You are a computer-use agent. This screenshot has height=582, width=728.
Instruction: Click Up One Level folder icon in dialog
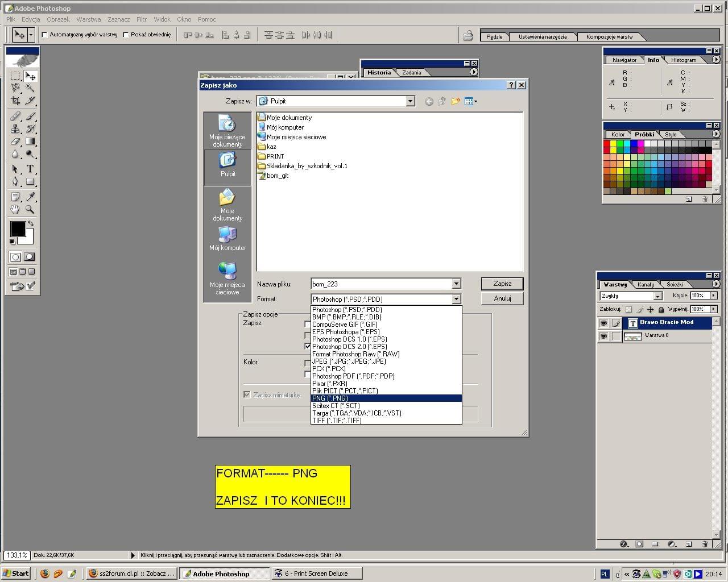pos(442,101)
